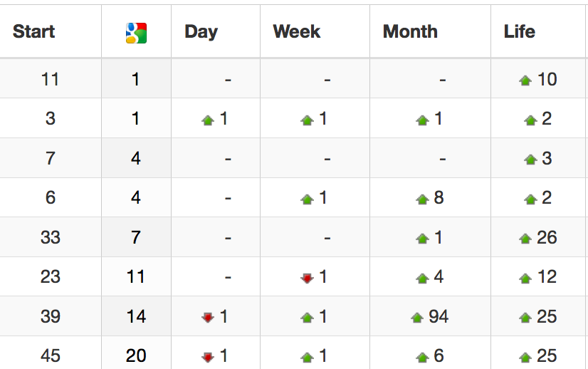Select Google rank cell showing 20

[136, 353]
